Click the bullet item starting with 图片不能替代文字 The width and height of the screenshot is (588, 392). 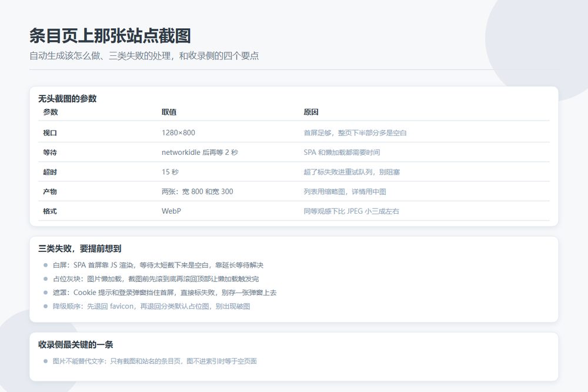[x=155, y=361]
